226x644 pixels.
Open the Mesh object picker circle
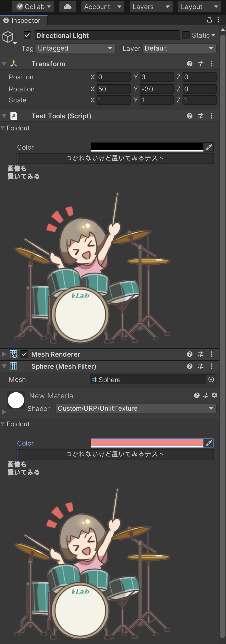(211, 380)
